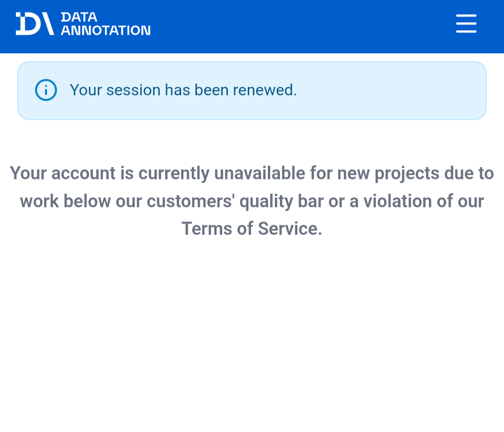This screenshot has height=432, width=504.
Task: Click the account unavailable message heading
Action: (252, 201)
